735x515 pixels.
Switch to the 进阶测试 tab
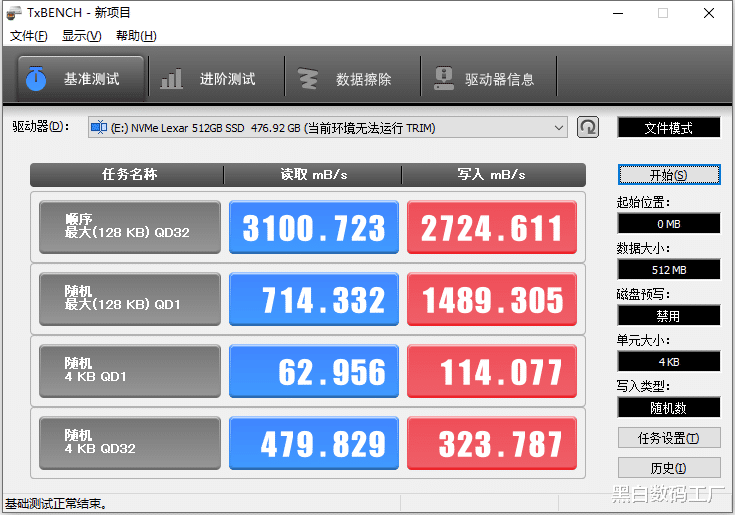click(217, 79)
